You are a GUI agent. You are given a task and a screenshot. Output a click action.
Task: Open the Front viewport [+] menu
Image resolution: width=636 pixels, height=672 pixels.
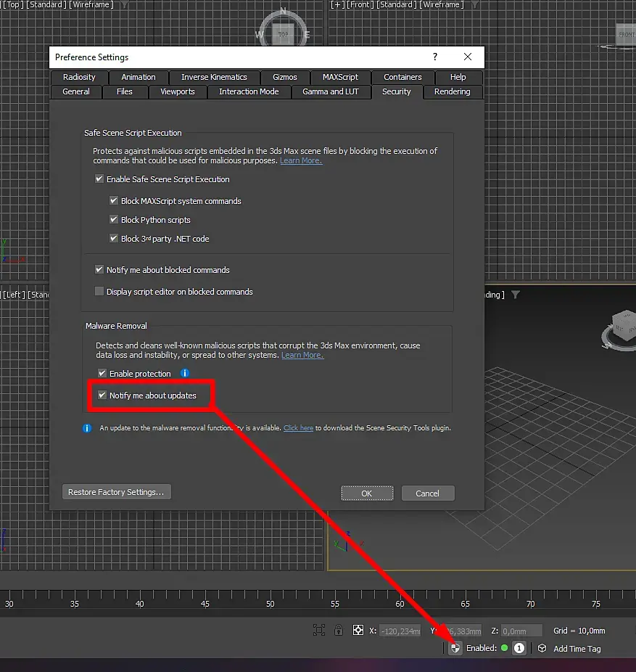(337, 4)
